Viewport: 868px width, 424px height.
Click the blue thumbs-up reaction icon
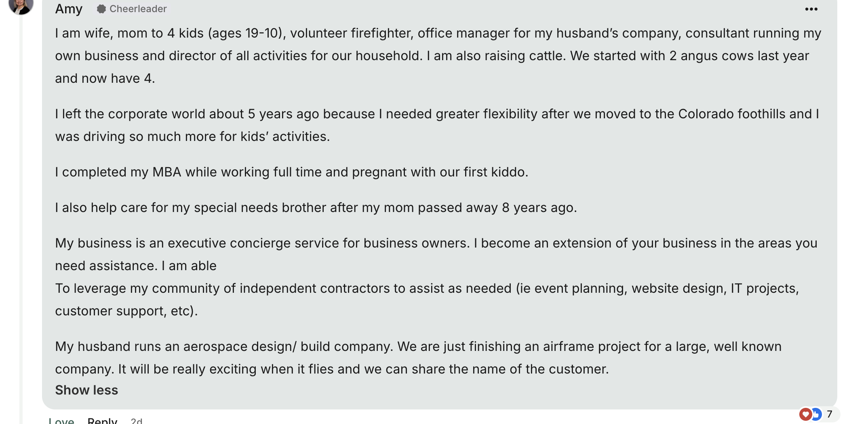pos(816,414)
